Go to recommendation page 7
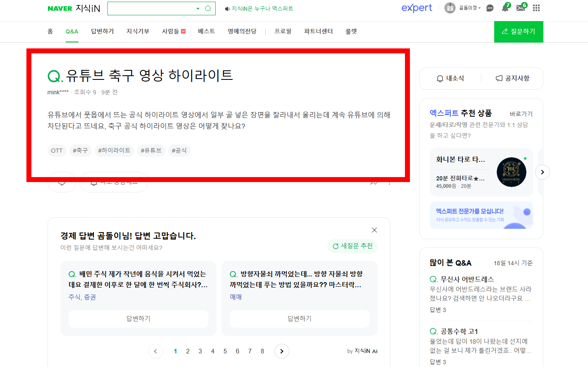 (250, 351)
